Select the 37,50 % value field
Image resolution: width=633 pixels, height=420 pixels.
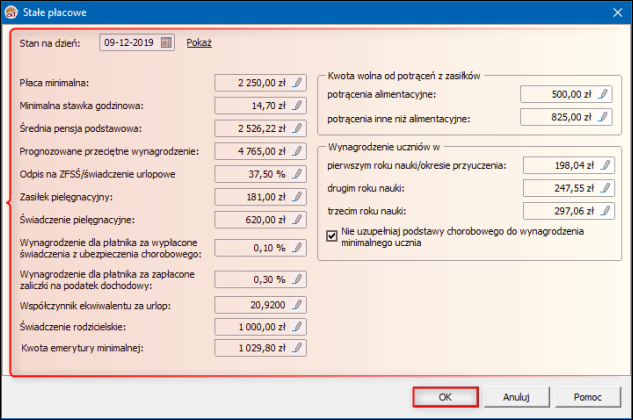(260, 174)
